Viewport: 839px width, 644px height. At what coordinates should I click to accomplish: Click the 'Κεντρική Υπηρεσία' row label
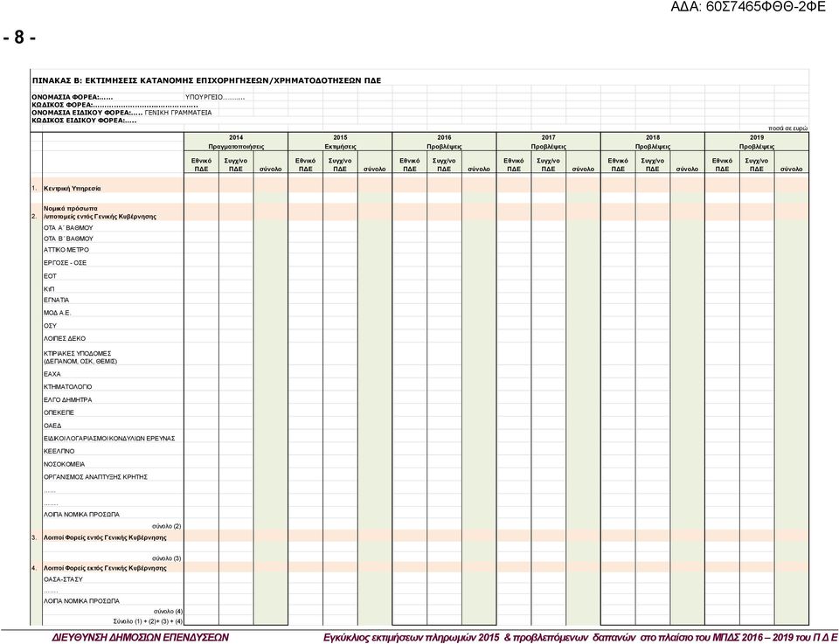coord(73,188)
